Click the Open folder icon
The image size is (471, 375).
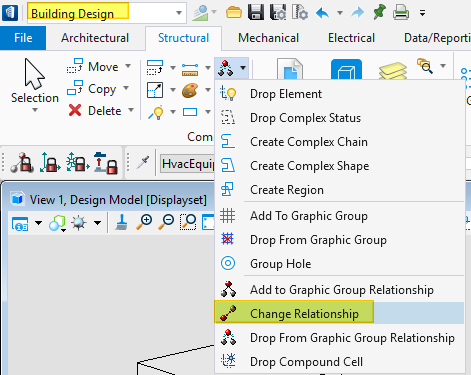pos(234,13)
